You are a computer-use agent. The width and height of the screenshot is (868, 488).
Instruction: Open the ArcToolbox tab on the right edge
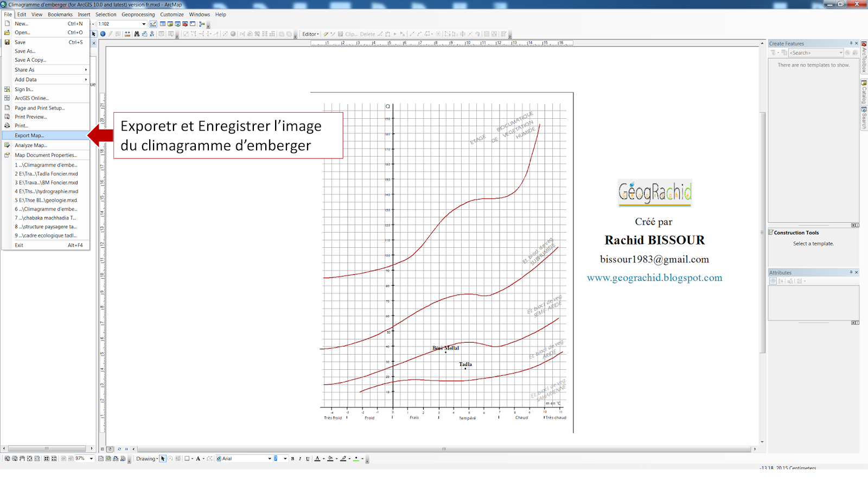(864, 57)
